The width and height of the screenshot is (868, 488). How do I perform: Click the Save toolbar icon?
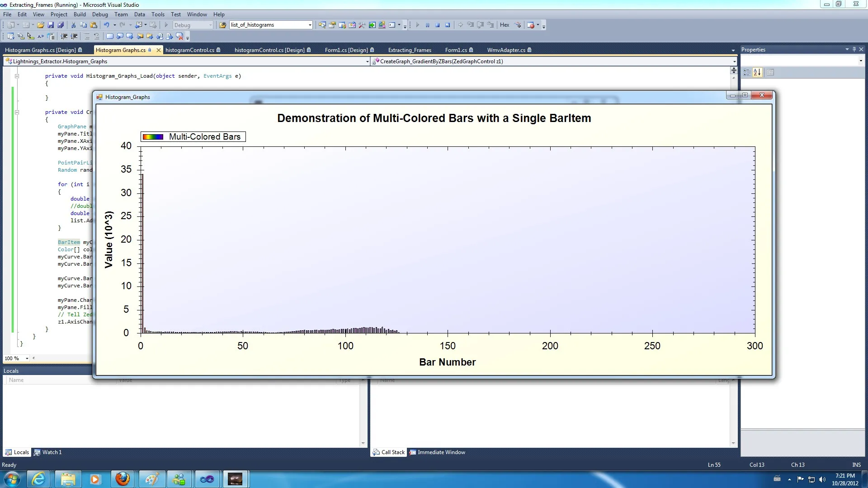(x=51, y=25)
